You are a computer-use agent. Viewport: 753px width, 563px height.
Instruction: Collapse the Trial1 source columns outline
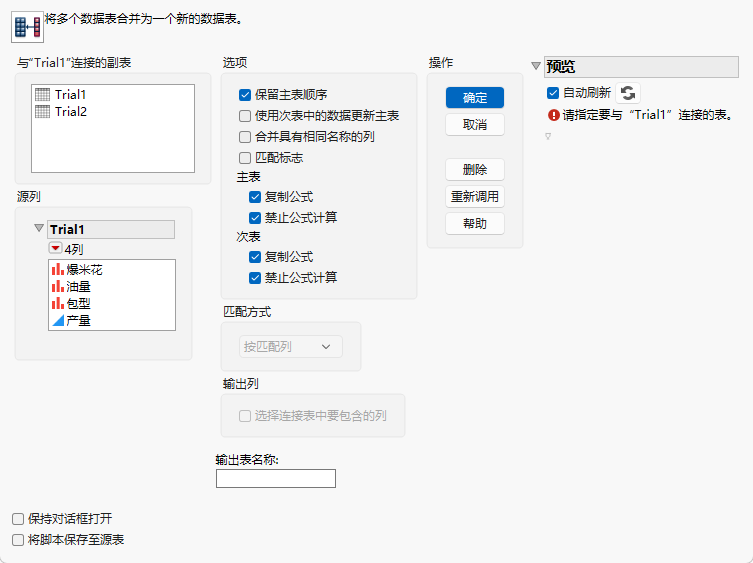(x=39, y=228)
